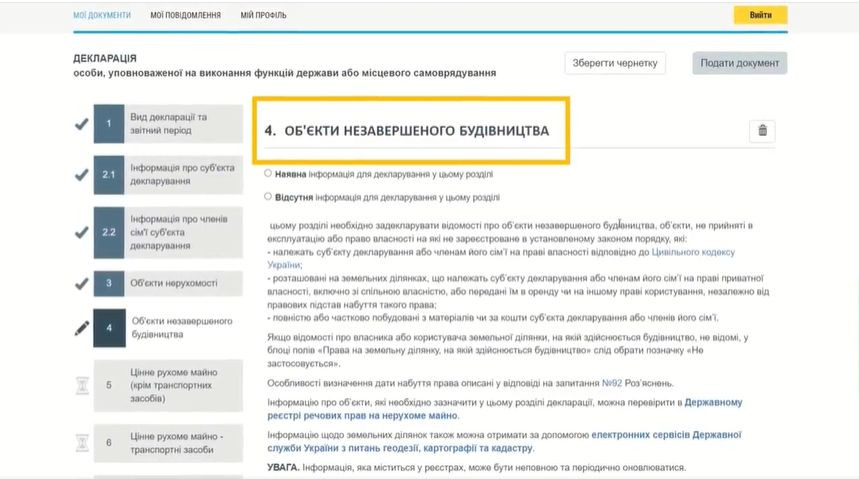Click the trash icon beside the section 4 heading

pos(762,130)
